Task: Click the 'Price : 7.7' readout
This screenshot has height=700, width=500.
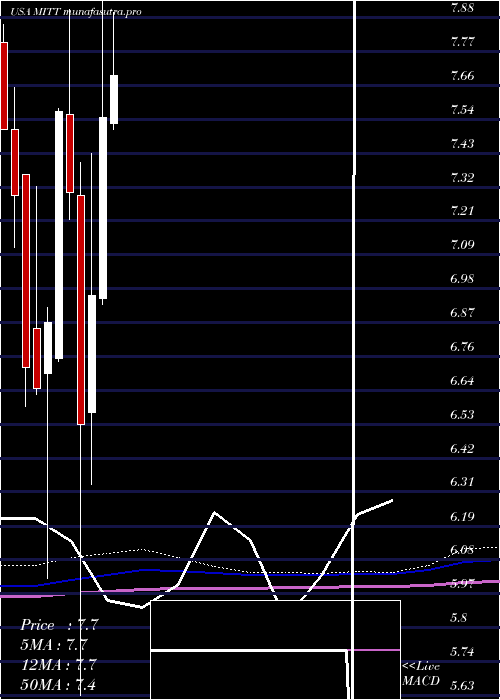Action: coord(59,625)
